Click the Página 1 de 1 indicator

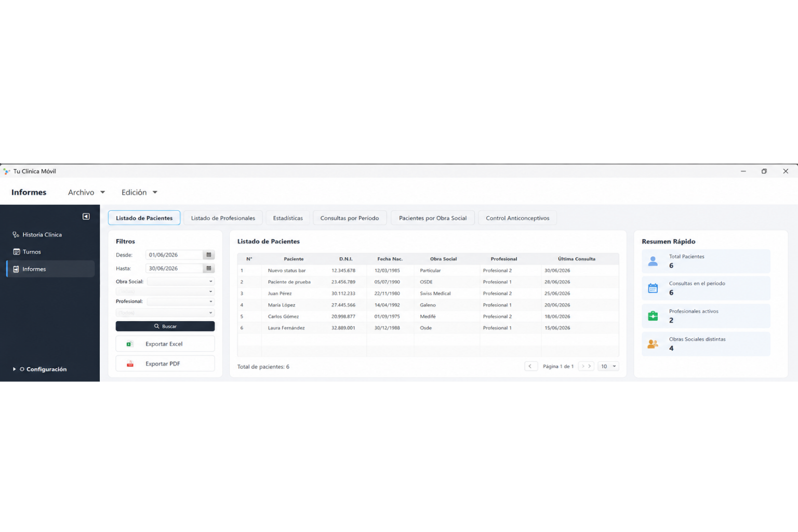558,366
